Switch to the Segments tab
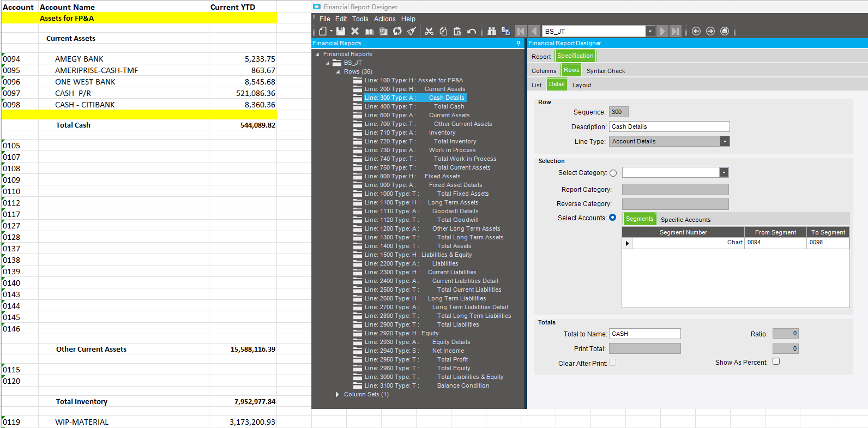Screen dimensions: 868x428 [640, 219]
